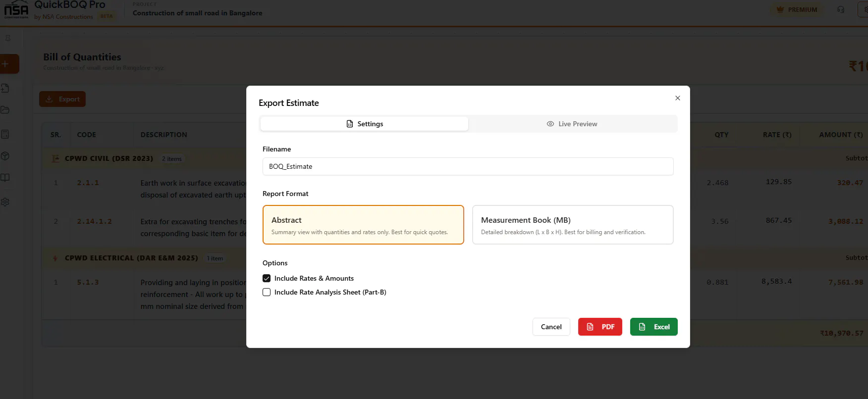
Task: Click the BETA badge
Action: click(107, 16)
